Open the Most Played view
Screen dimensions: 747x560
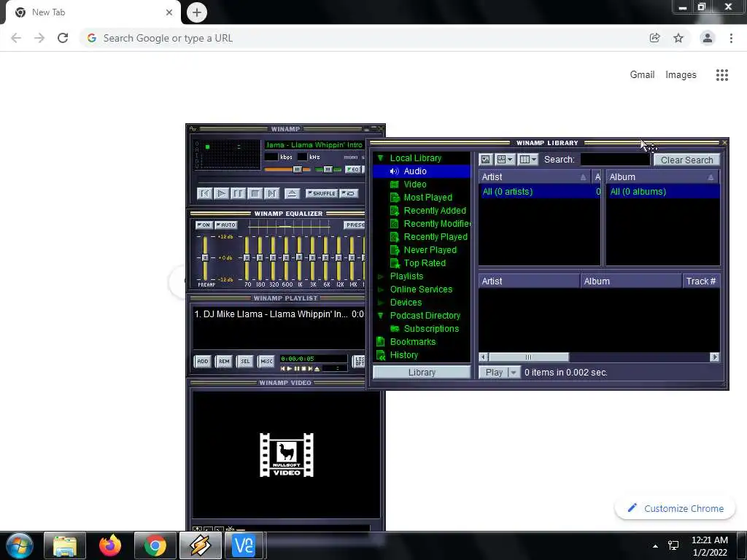coord(427,198)
